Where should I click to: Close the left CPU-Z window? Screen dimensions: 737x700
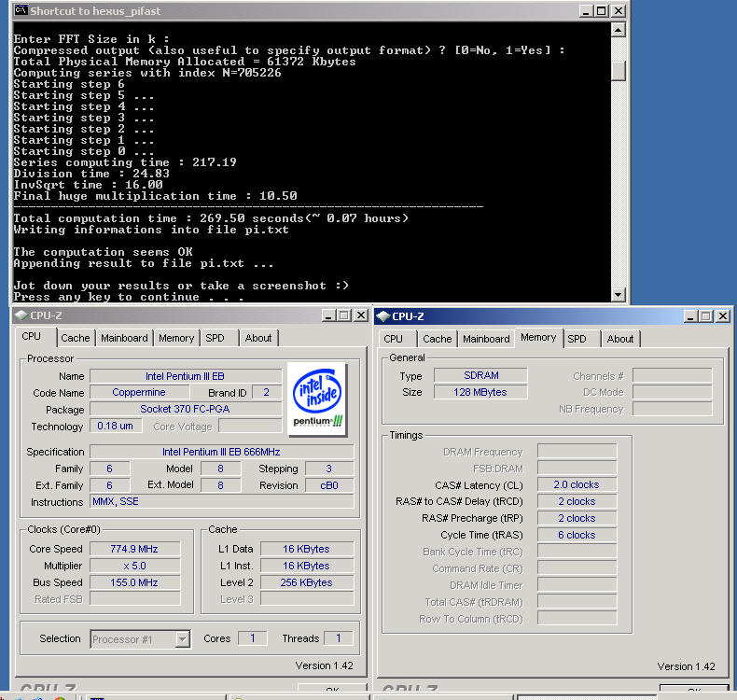(x=361, y=315)
